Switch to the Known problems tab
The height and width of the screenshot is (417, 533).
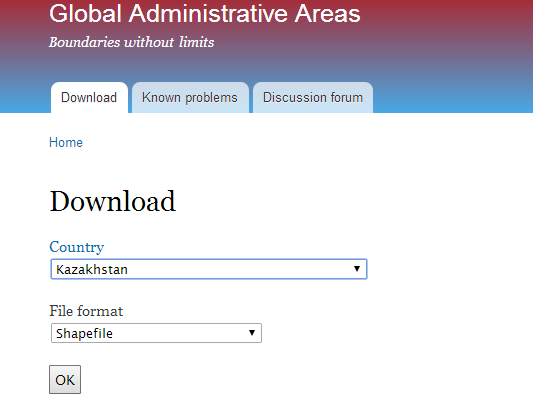point(190,98)
